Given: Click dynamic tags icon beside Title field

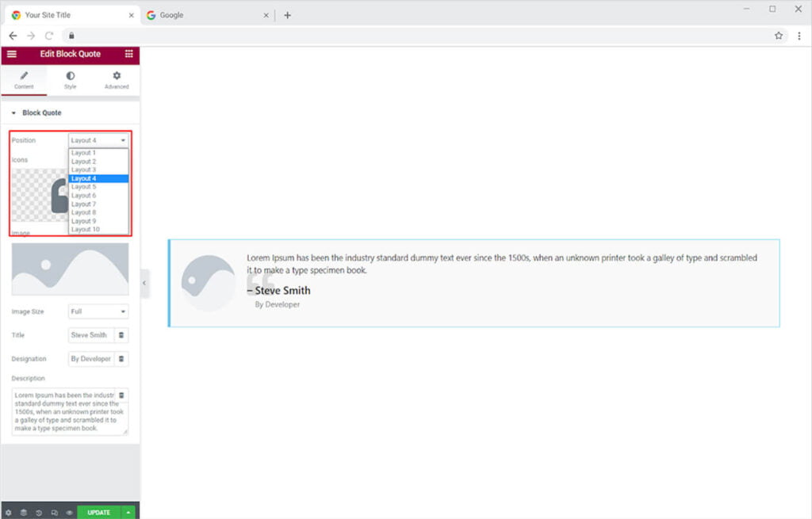Looking at the screenshot, I should coord(121,335).
